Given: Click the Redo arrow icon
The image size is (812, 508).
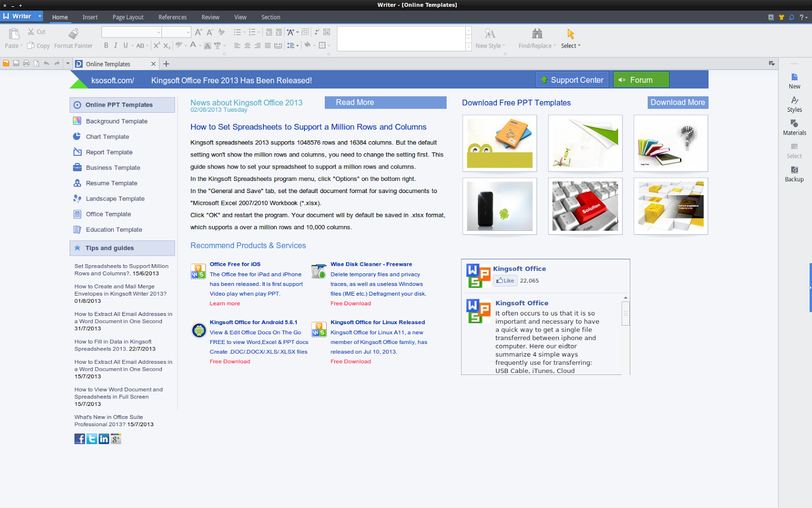Looking at the screenshot, I should (57, 63).
